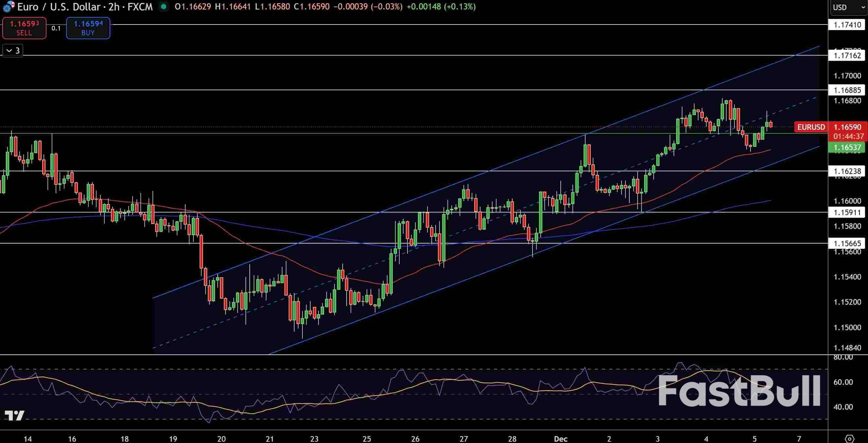Click the green 1.16537 price label
Image resolution: width=868 pixels, height=443 pixels.
click(847, 147)
